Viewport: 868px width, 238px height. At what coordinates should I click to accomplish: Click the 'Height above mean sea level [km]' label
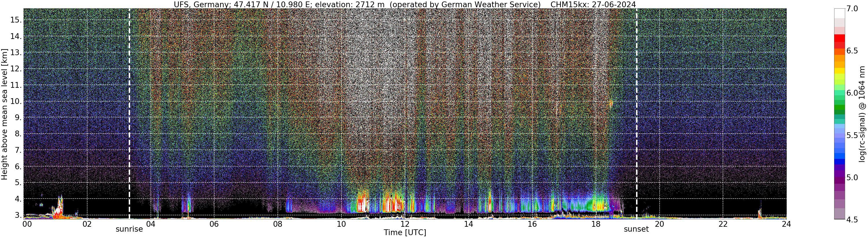coord(4,114)
